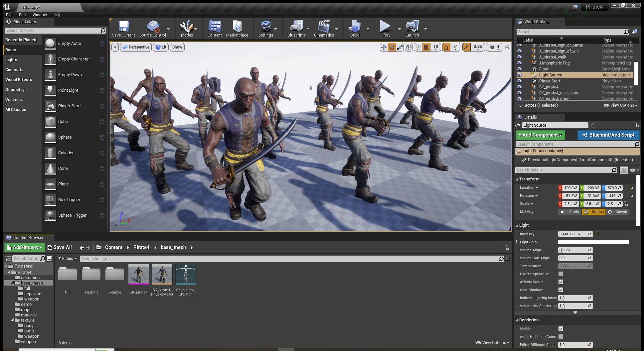Screen dimensions: 644x351
Task: Open Source Control from the toolbar
Action: (x=153, y=29)
